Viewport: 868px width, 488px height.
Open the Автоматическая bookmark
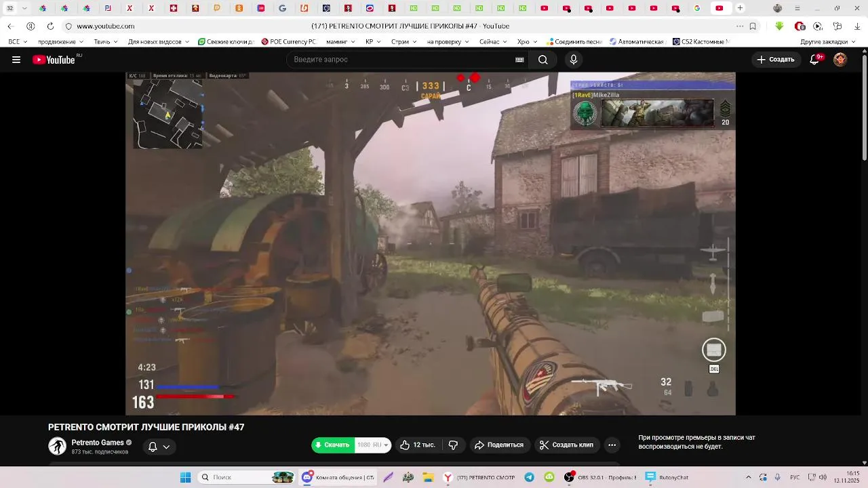(x=637, y=41)
